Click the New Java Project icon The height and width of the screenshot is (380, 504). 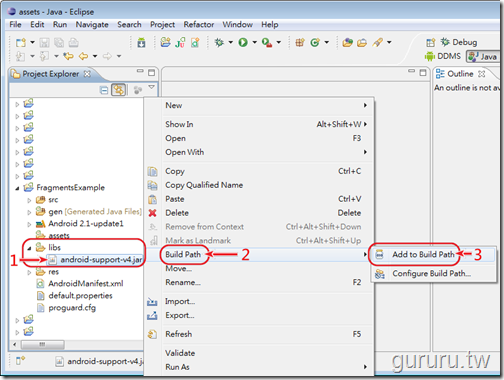pos(165,42)
